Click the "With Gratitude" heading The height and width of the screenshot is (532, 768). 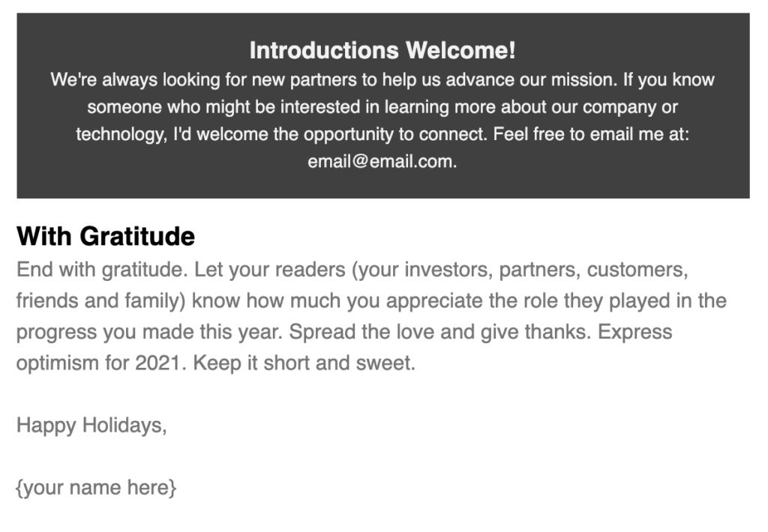[x=106, y=236]
